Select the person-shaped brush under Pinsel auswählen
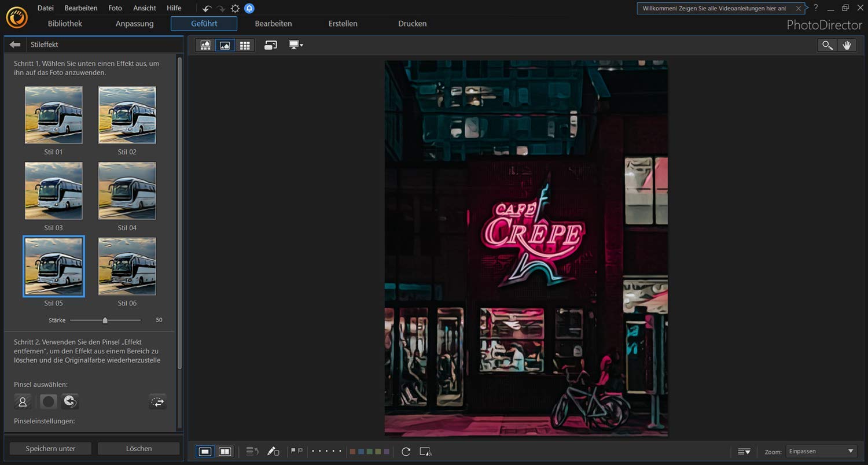 pos(23,401)
